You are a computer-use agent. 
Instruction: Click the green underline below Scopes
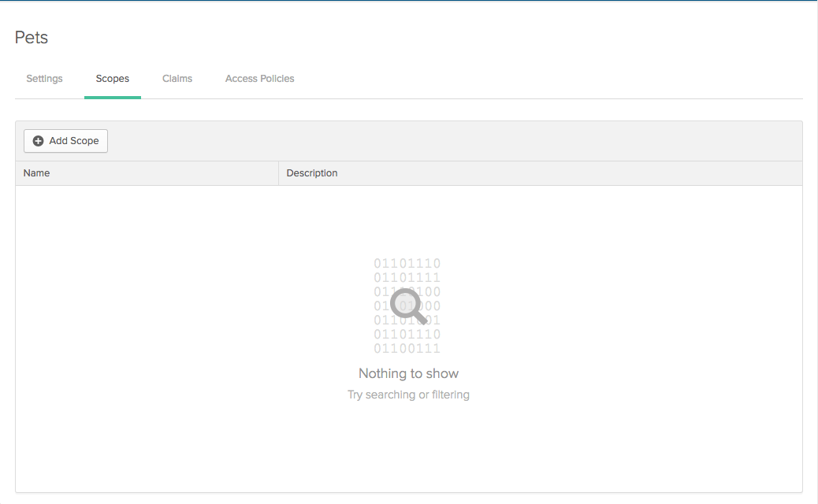113,97
